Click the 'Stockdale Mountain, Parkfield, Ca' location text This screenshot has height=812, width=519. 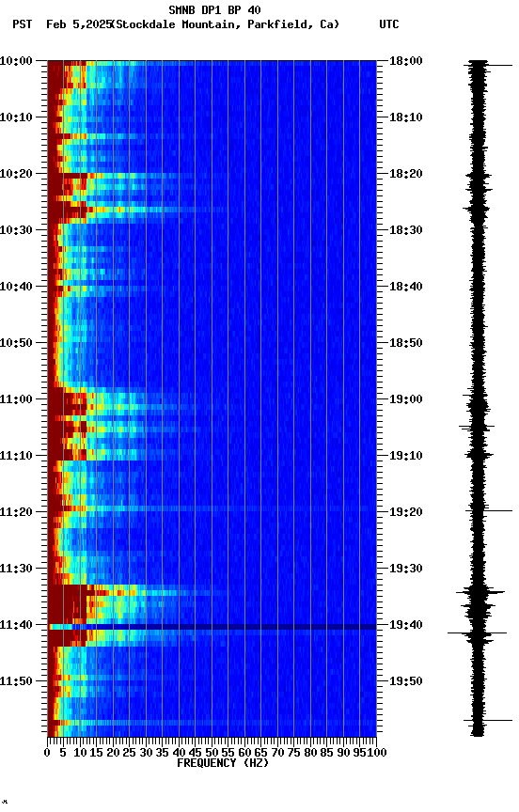tap(226, 24)
